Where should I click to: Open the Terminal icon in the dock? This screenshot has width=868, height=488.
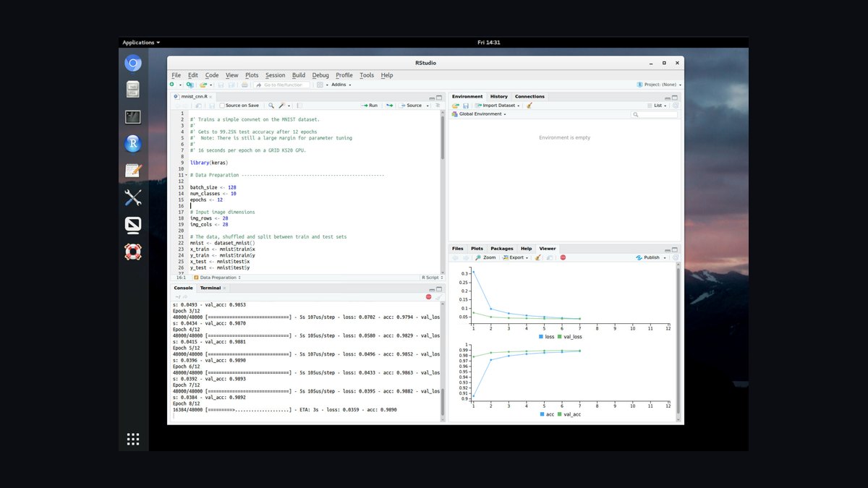(x=132, y=117)
